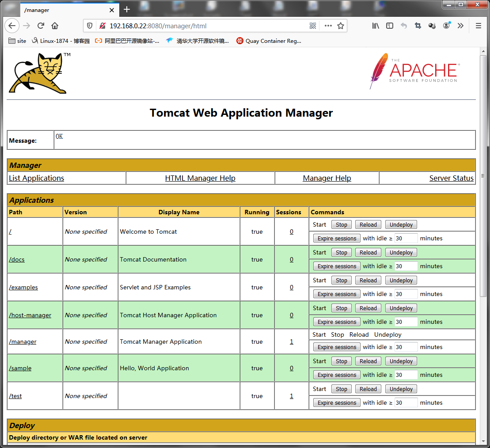This screenshot has width=490, height=448.
Task: Click the scrollbar down arrow
Action: (483, 441)
